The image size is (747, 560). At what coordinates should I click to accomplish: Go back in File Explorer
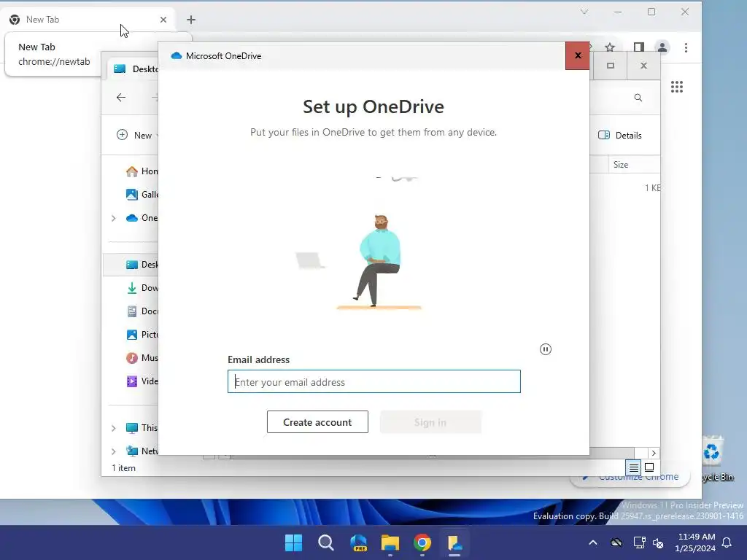(x=121, y=98)
